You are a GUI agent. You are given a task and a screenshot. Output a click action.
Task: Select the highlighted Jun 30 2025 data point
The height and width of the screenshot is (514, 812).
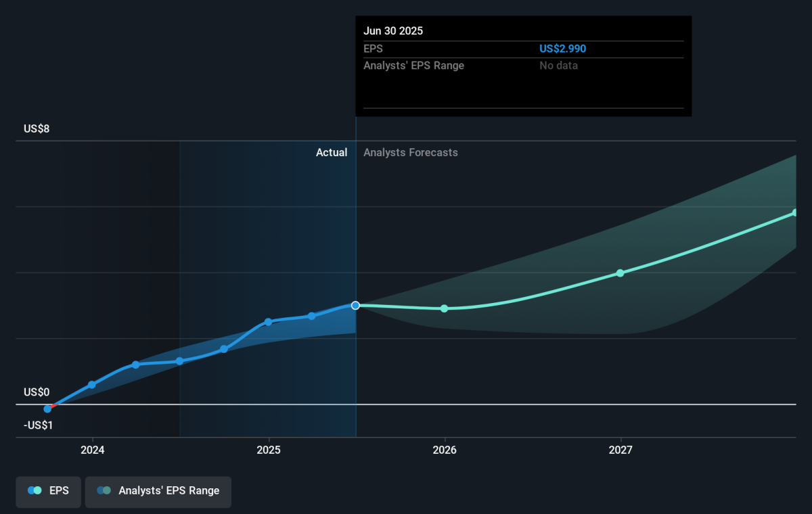click(x=355, y=305)
